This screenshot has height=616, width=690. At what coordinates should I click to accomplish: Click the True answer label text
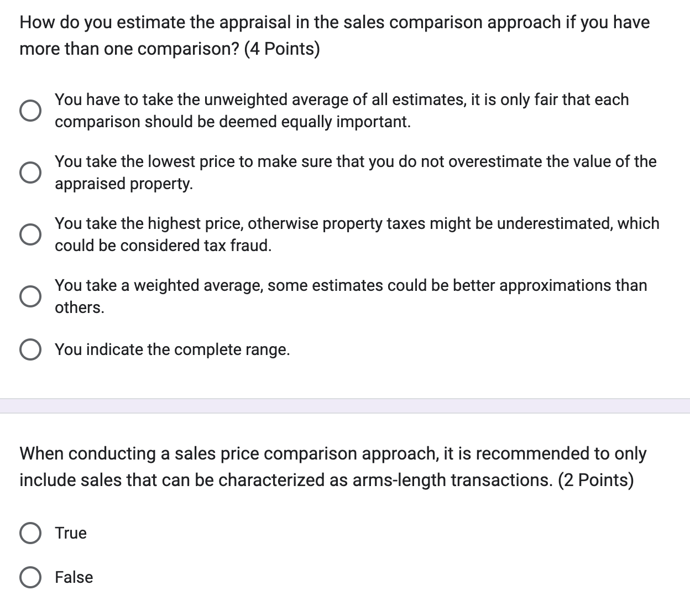(x=71, y=533)
